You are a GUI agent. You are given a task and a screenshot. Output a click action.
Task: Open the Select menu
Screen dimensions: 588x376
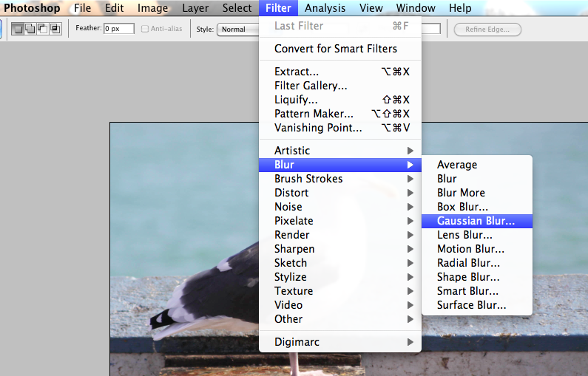pyautogui.click(x=237, y=8)
